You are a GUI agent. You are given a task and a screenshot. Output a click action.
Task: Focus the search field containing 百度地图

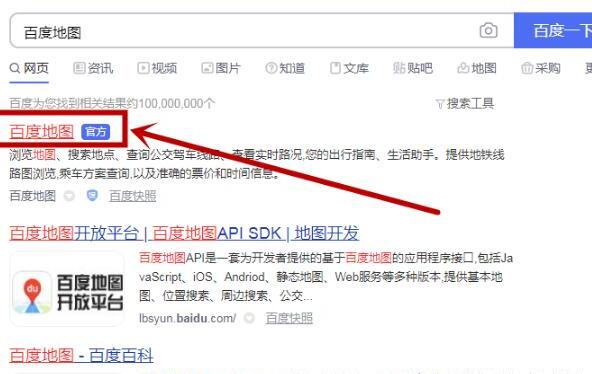(x=262, y=31)
